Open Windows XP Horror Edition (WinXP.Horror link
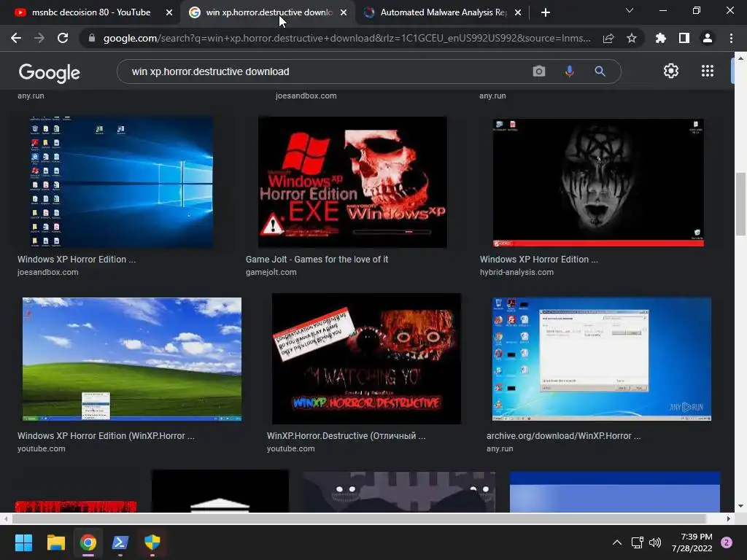 point(106,436)
